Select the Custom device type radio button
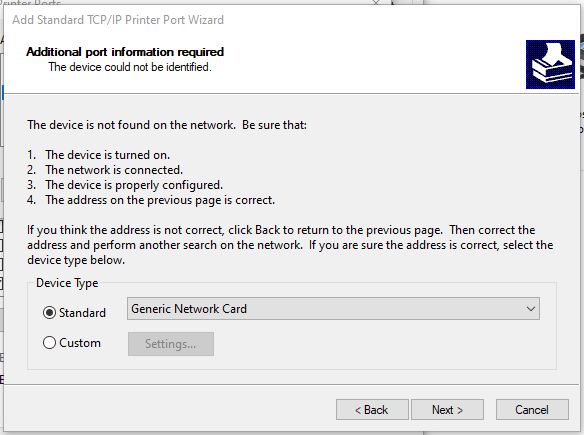 click(x=49, y=343)
